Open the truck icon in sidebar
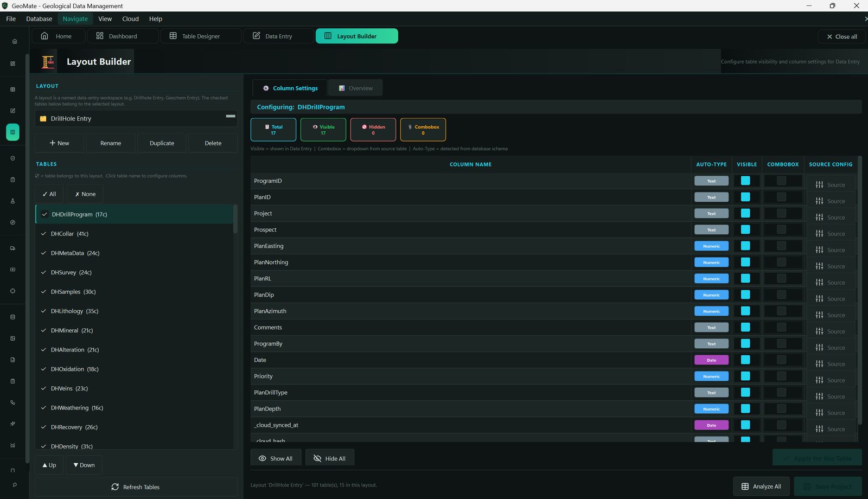This screenshot has height=499, width=868. pyautogui.click(x=12, y=248)
